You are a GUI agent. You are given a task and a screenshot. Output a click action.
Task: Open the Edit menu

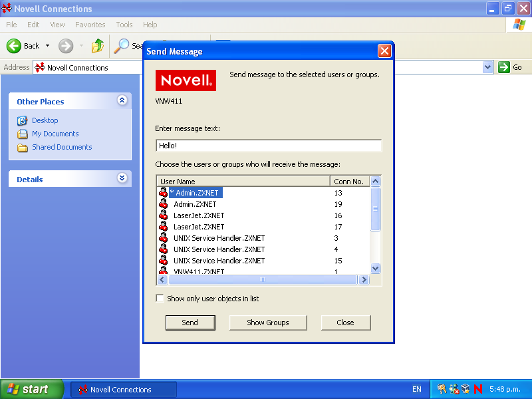coord(33,25)
